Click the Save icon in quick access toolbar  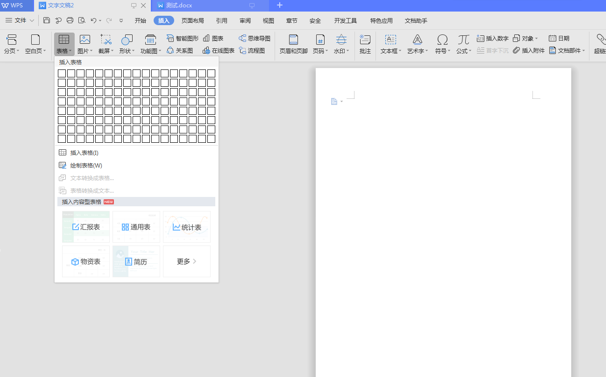(46, 20)
